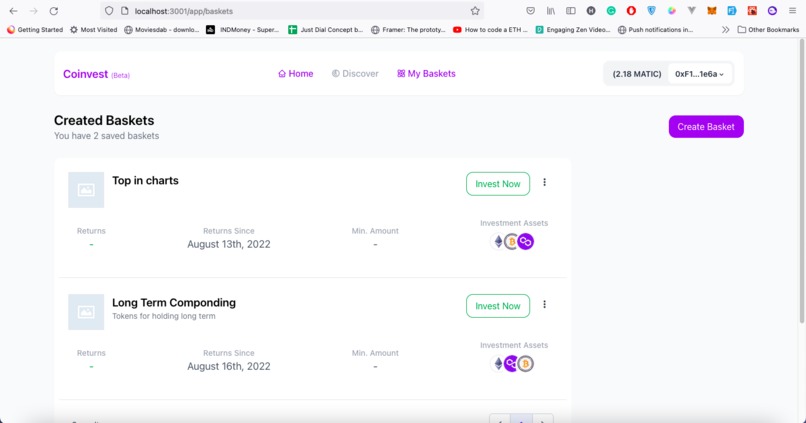
Task: Open the shield tracking protection icon
Action: pos(109,11)
